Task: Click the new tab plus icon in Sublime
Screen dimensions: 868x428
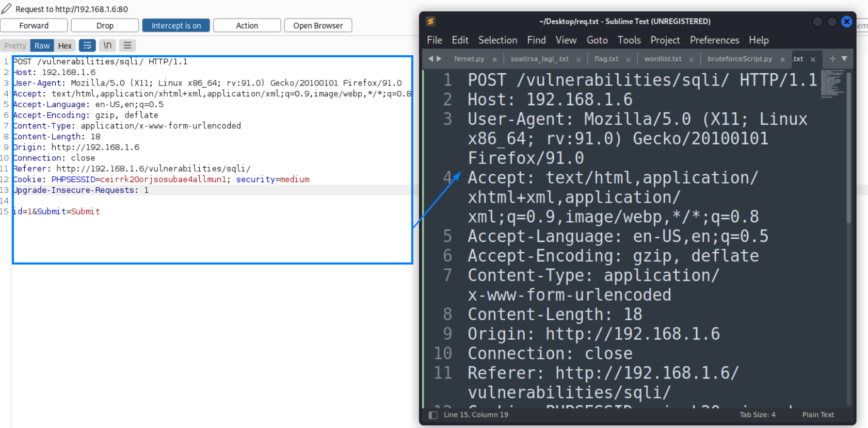Action: tap(832, 59)
